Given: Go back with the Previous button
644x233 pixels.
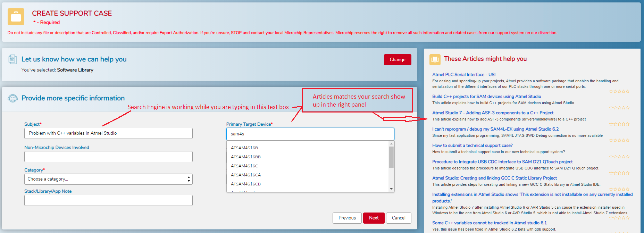Looking at the screenshot, I should pos(347,218).
